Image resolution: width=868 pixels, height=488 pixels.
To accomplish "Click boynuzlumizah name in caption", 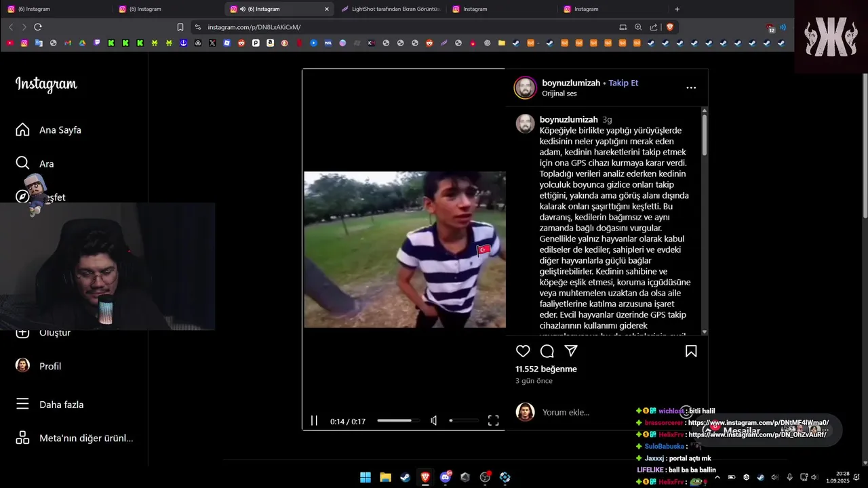I will (568, 119).
